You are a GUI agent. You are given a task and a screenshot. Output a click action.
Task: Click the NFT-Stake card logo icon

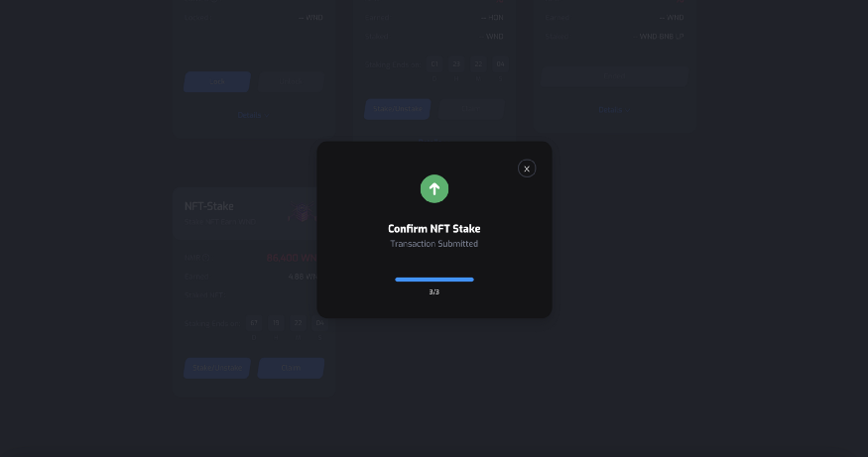point(299,213)
